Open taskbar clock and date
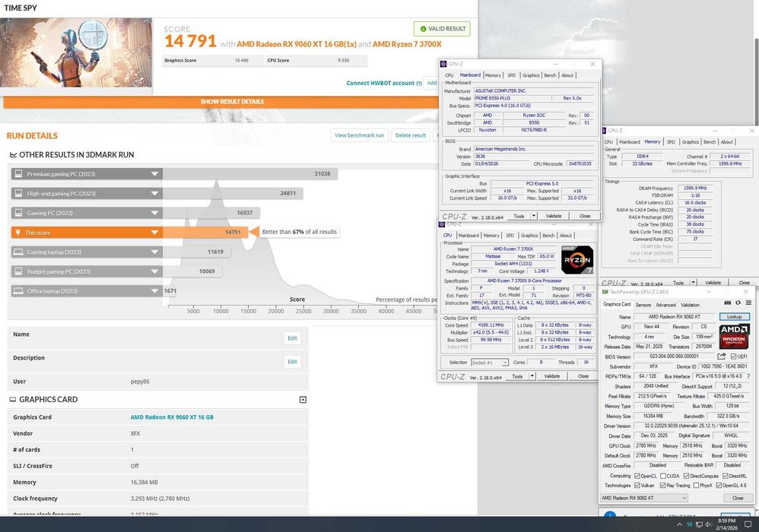 click(726, 524)
